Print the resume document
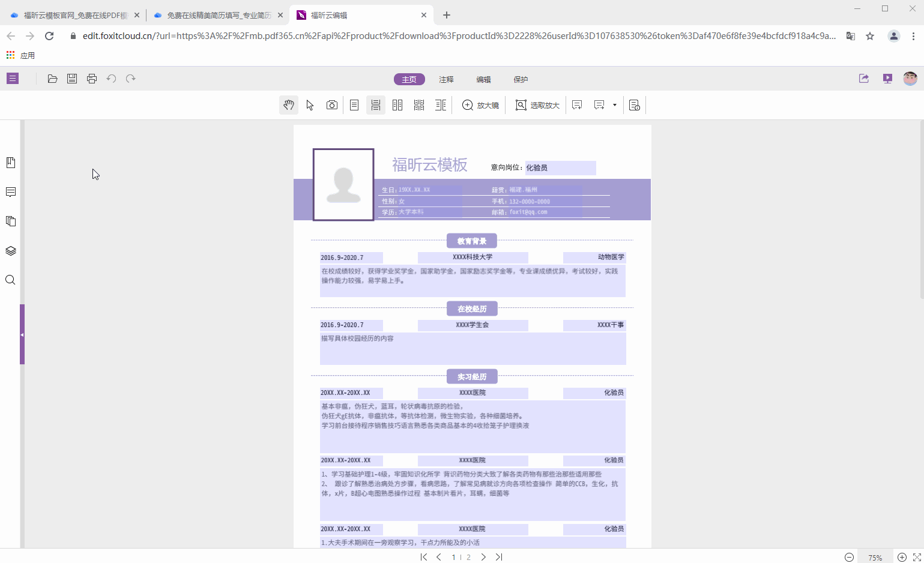924x563 pixels. click(x=91, y=78)
